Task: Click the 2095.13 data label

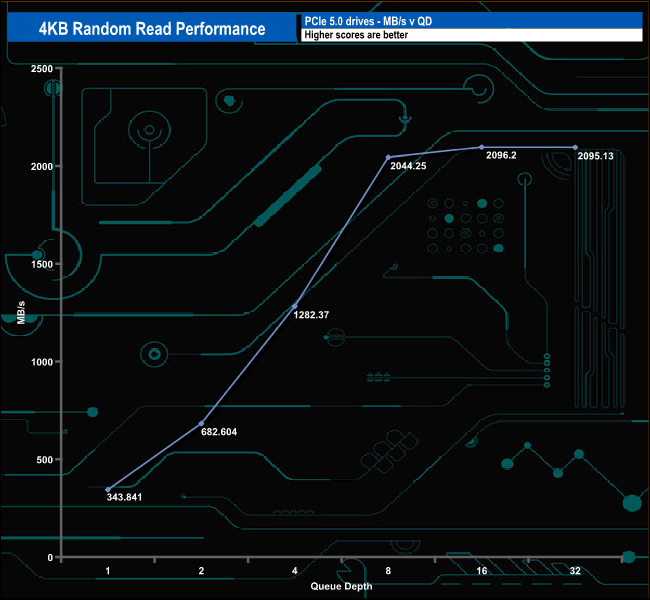Action: pos(601,156)
